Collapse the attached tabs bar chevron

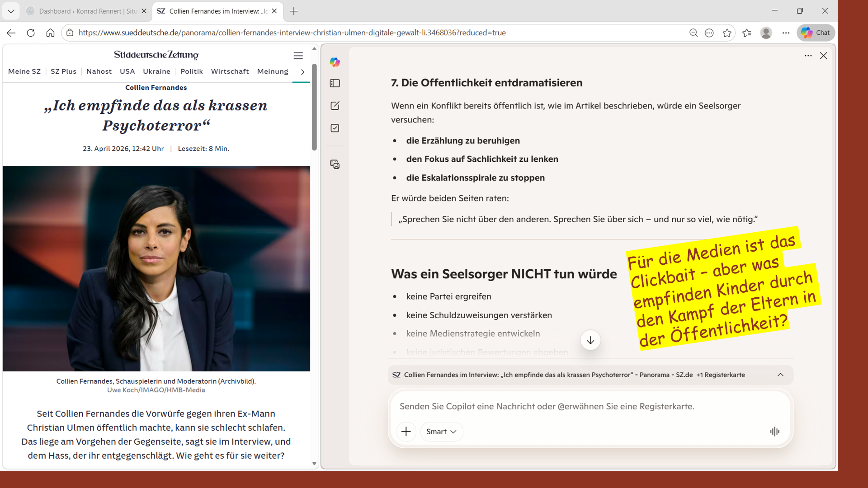pos(780,375)
